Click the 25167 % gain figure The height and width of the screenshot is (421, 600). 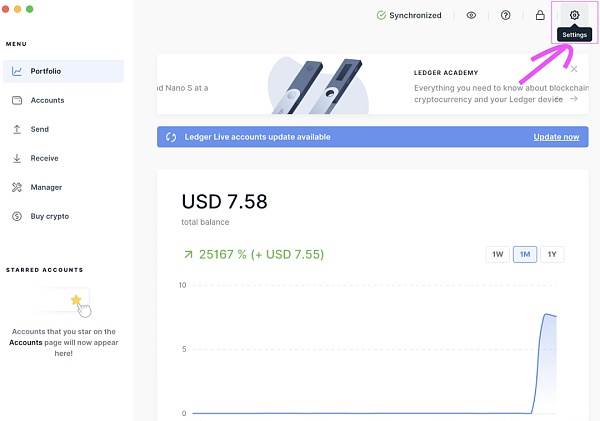pyautogui.click(x=261, y=254)
